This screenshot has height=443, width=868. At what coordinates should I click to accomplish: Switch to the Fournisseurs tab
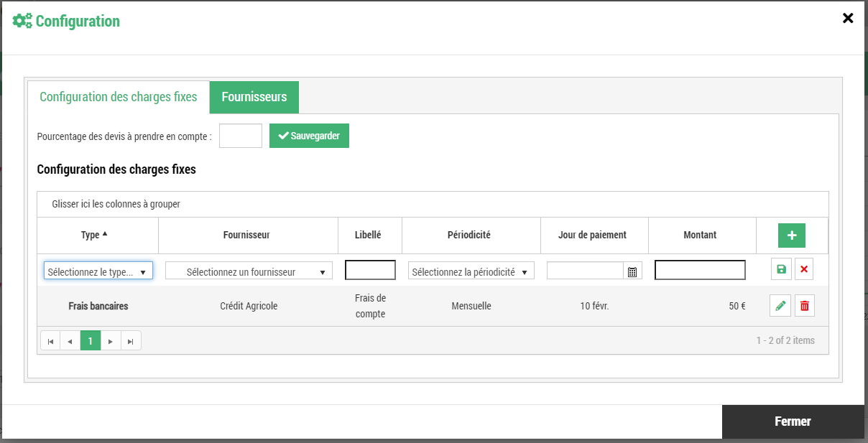pos(254,97)
